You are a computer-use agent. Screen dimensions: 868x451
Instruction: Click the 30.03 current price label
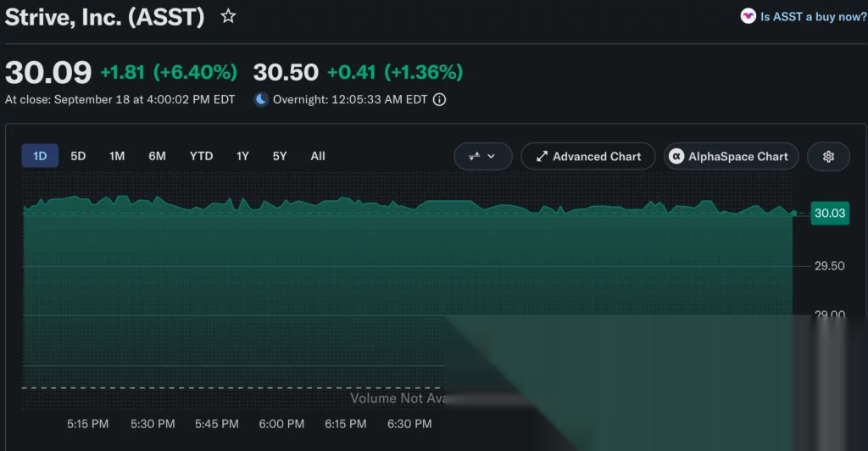[830, 213]
